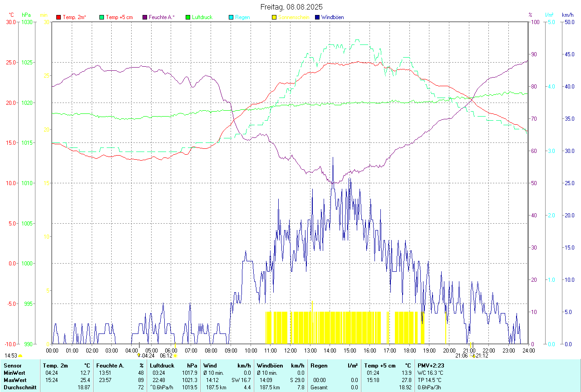Click the green Luftdruck legend swatch
This screenshot has width=581, height=392.
[x=188, y=17]
